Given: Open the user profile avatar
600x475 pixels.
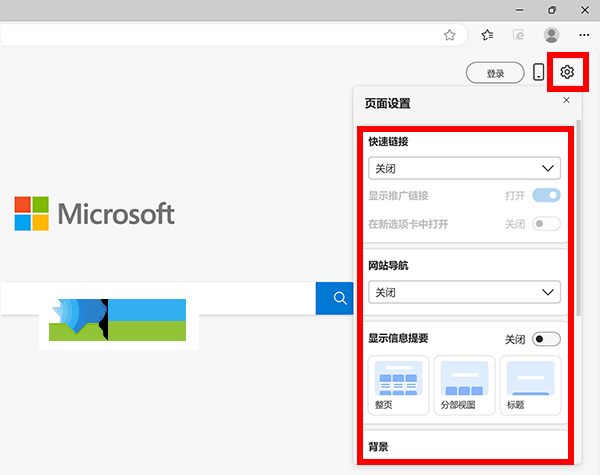Looking at the screenshot, I should [x=551, y=35].
